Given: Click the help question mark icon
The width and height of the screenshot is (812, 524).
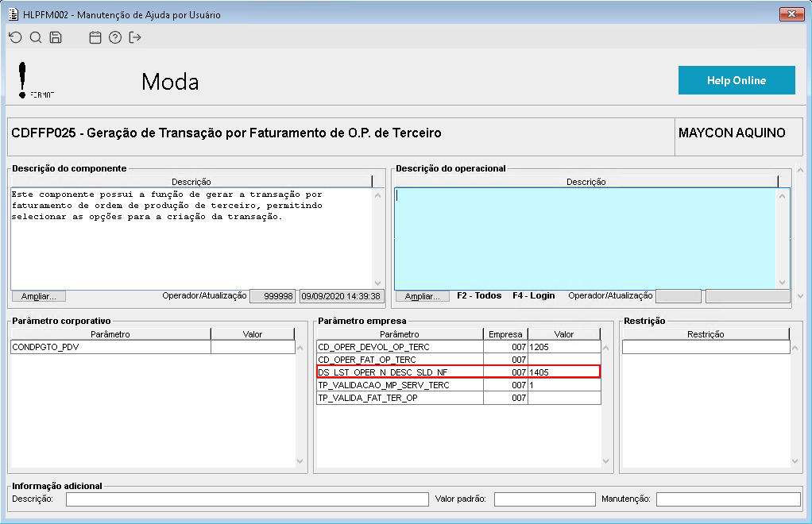Looking at the screenshot, I should (x=115, y=37).
